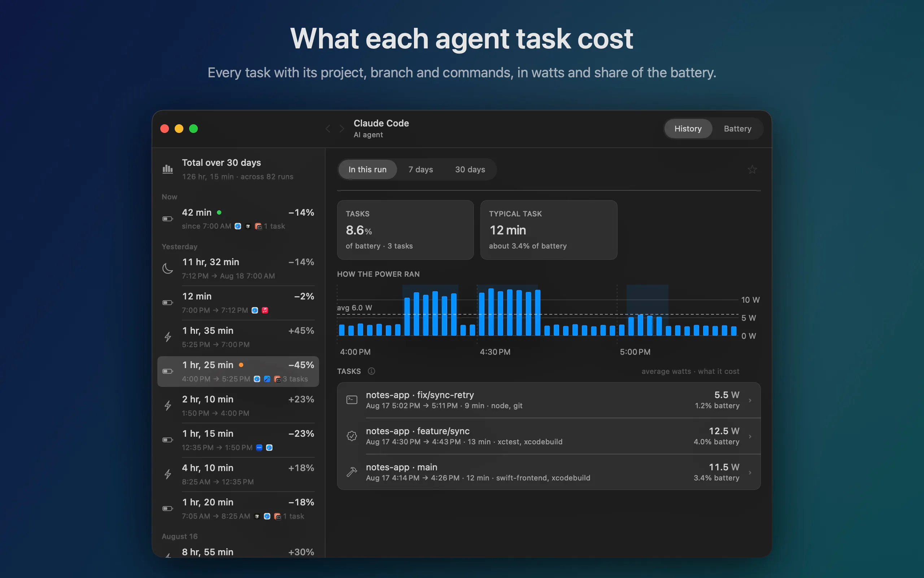Viewport: 924px width, 578px height.
Task: Click the bolt icon on 4 hr, 10 min run
Action: click(x=167, y=474)
